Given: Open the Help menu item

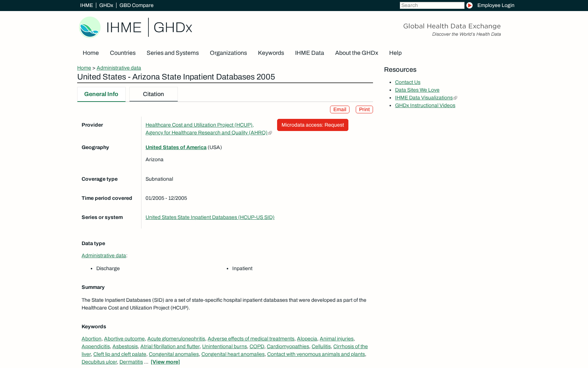Looking at the screenshot, I should tap(395, 53).
